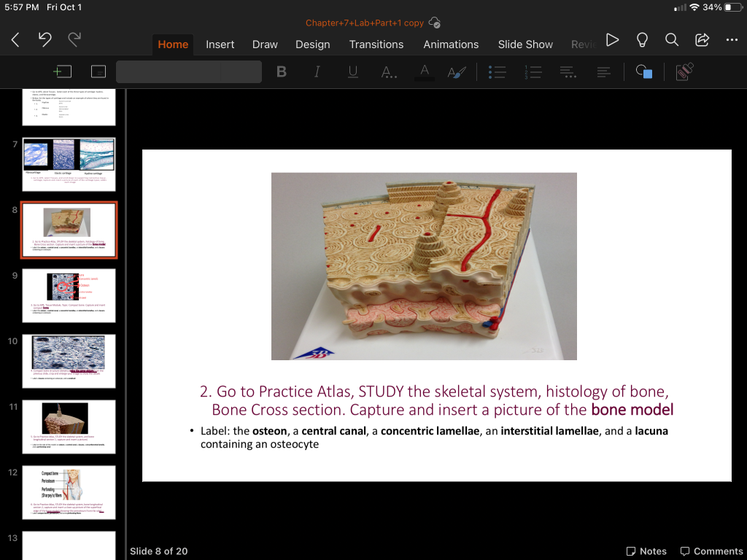Open the numbered list options

pyautogui.click(x=533, y=71)
